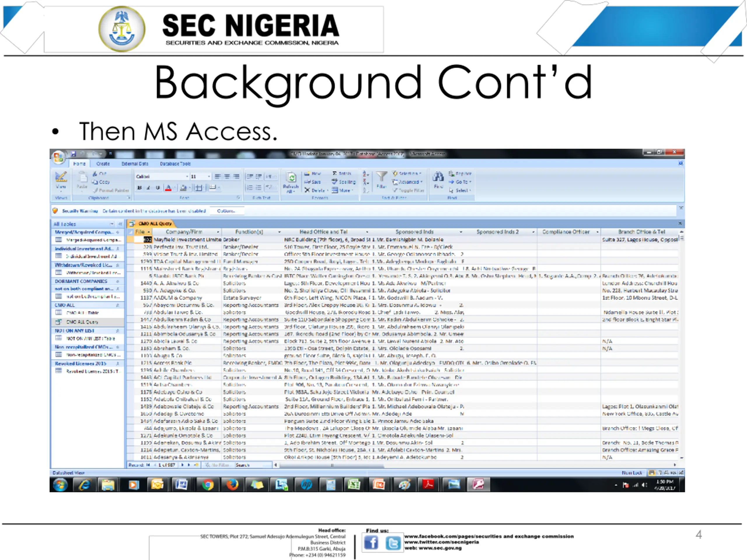This screenshot has height=560, width=747.
Task: Toggle Totals row
Action: click(341, 174)
